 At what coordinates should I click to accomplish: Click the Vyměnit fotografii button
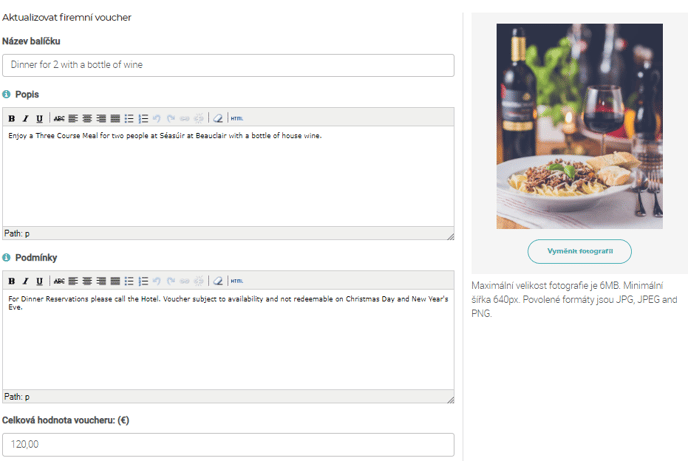click(580, 251)
